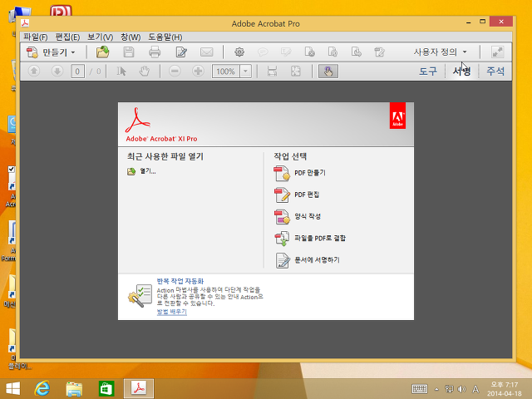This screenshot has width=532, height=399.
Task: Click the sticky note comment icon
Action: point(263,52)
